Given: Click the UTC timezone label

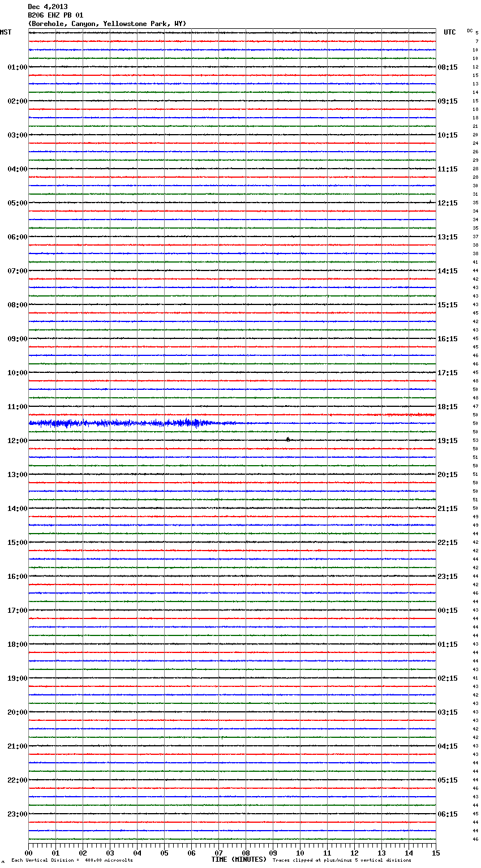Looking at the screenshot, I should pos(449,32).
